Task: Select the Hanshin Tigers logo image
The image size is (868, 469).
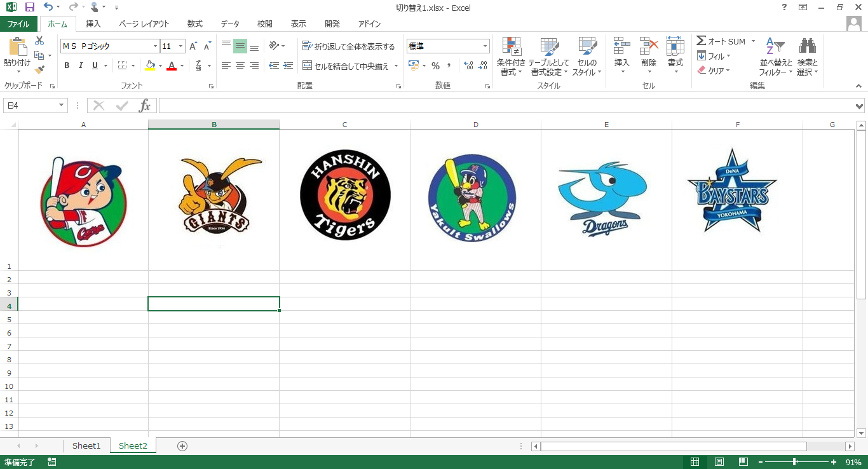Action: [x=345, y=194]
